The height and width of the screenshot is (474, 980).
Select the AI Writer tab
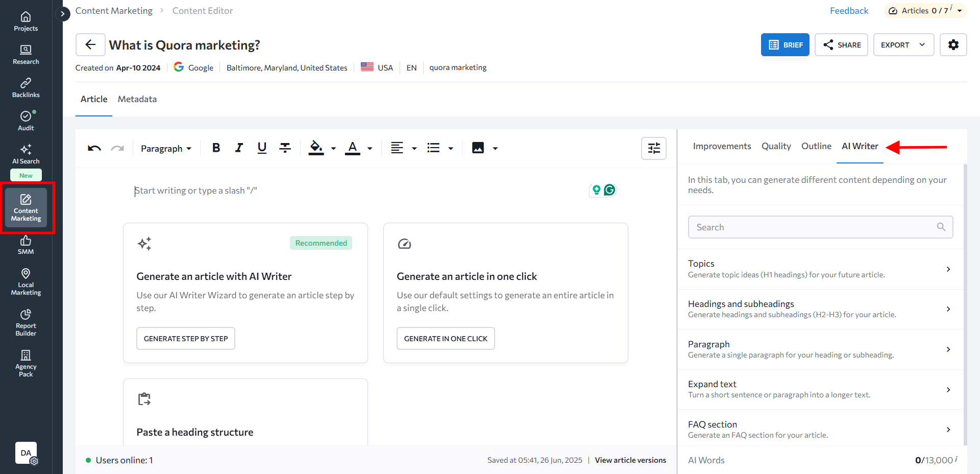860,146
